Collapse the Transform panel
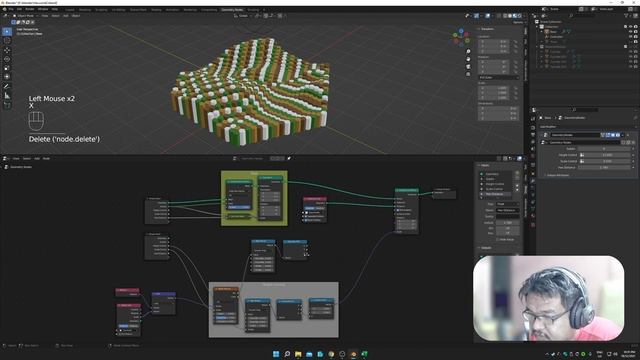Image resolution: width=640 pixels, height=360 pixels. (x=487, y=29)
